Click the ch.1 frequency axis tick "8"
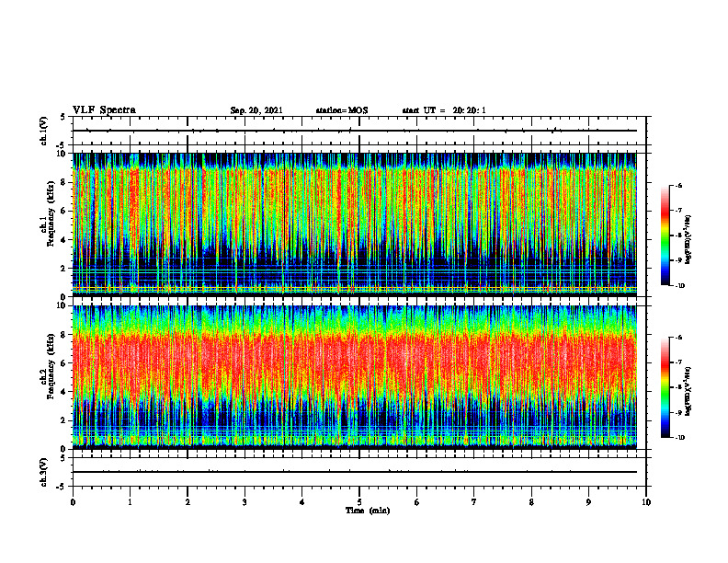This screenshot has height=563, width=728. pos(64,182)
